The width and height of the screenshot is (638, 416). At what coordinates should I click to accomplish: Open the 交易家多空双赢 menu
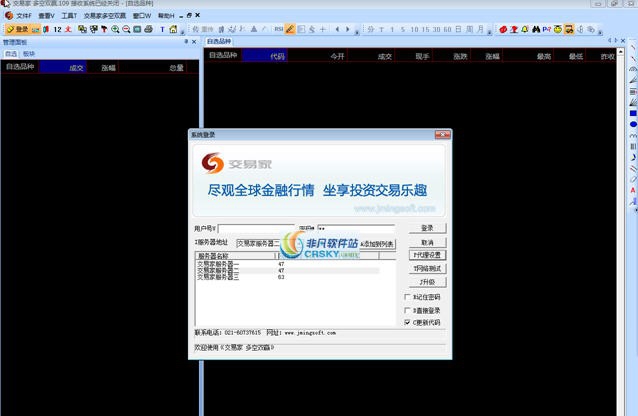[105, 15]
